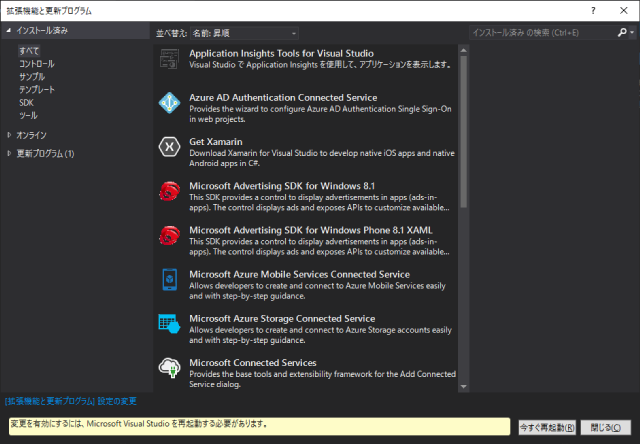Select Microsoft Advertising SDK for Windows 8.1 title
The height and width of the screenshot is (444, 640).
(x=282, y=186)
